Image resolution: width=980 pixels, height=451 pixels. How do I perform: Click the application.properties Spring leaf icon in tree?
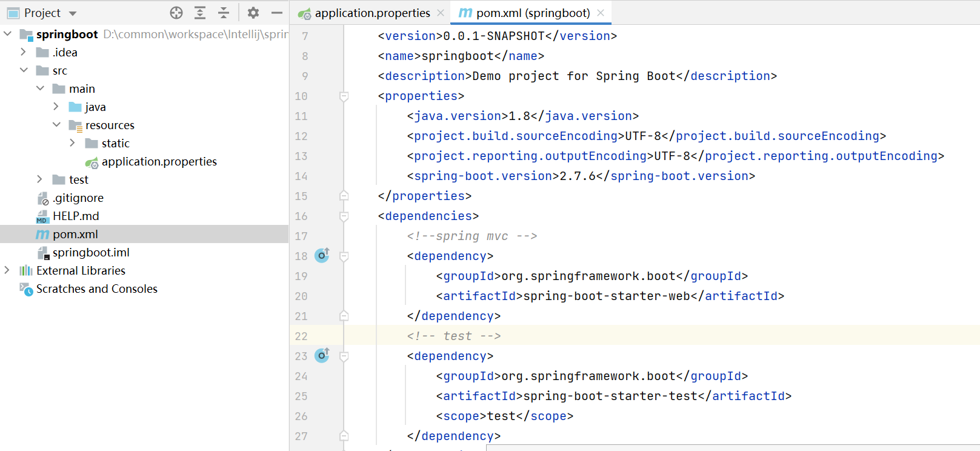click(92, 162)
